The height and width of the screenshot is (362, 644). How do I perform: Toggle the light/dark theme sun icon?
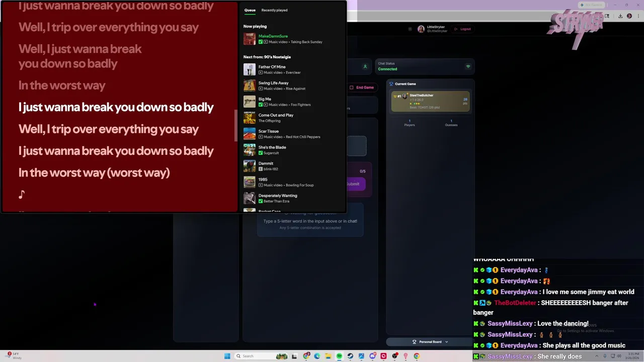click(410, 29)
